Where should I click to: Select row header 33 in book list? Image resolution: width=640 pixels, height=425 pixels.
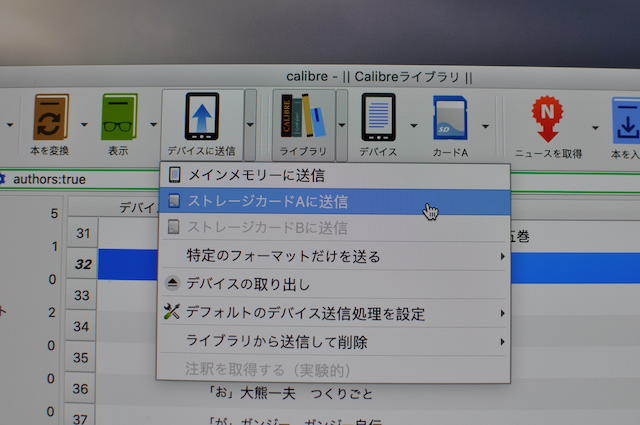point(82,295)
